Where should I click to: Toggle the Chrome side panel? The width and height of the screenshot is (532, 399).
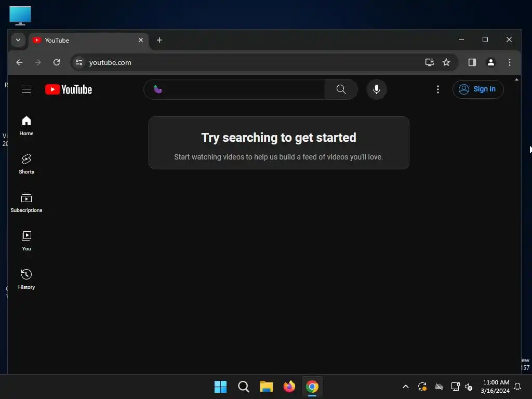pos(472,62)
